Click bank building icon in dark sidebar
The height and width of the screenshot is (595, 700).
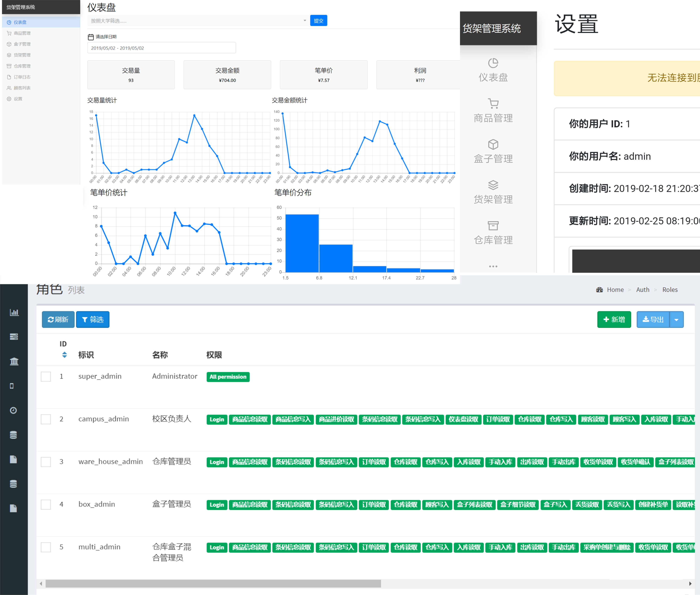[14, 362]
